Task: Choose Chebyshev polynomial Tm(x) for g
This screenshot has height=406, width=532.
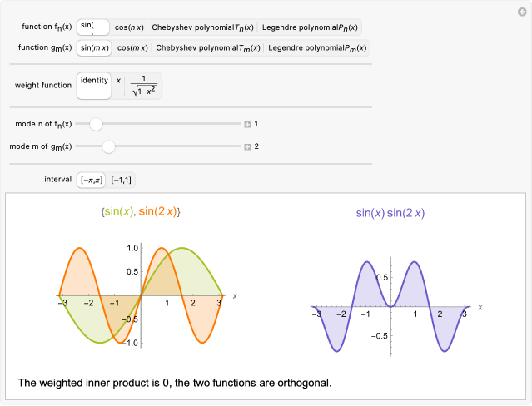Action: (x=208, y=47)
